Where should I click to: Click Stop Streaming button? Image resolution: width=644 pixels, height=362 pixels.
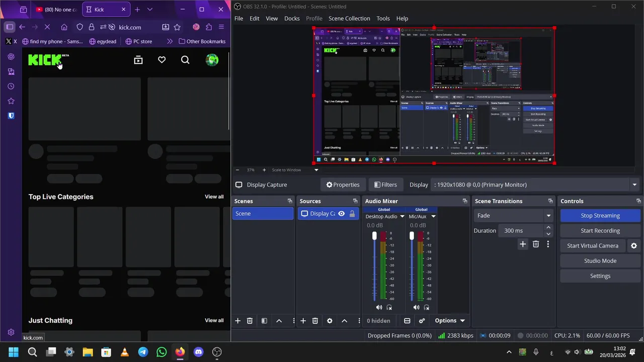[x=600, y=216]
